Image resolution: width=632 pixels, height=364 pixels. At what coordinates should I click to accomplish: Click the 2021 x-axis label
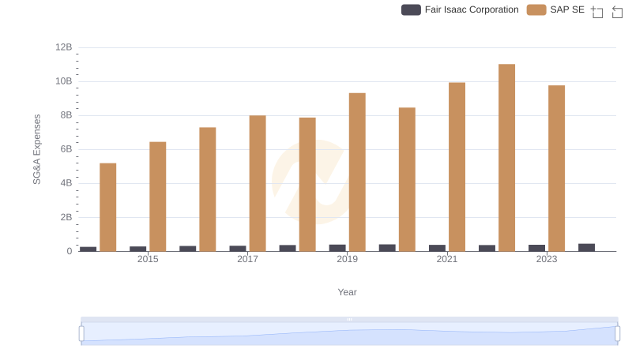coord(447,259)
